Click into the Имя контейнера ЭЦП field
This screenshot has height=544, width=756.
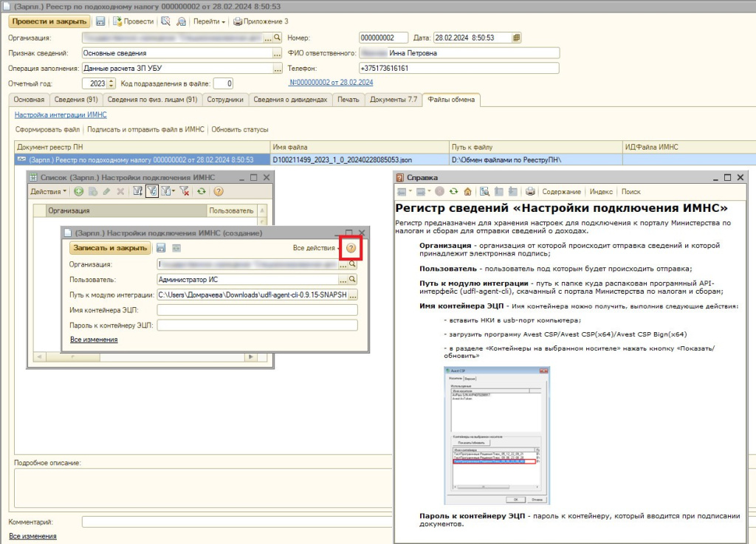(x=257, y=310)
